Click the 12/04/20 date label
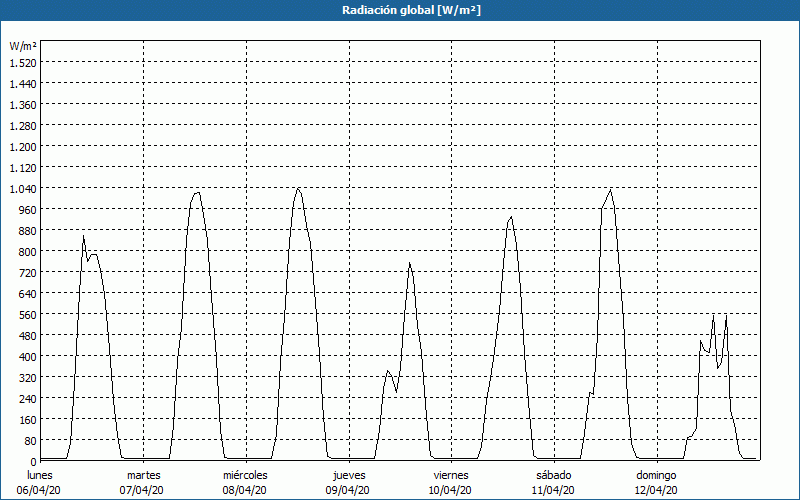 [x=656, y=490]
